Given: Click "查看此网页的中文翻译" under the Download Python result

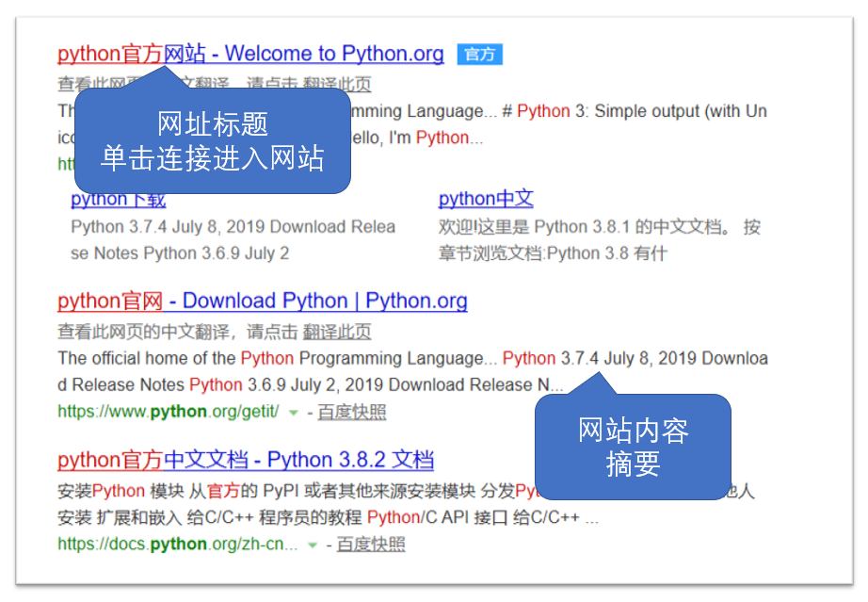Looking at the screenshot, I should (143, 332).
